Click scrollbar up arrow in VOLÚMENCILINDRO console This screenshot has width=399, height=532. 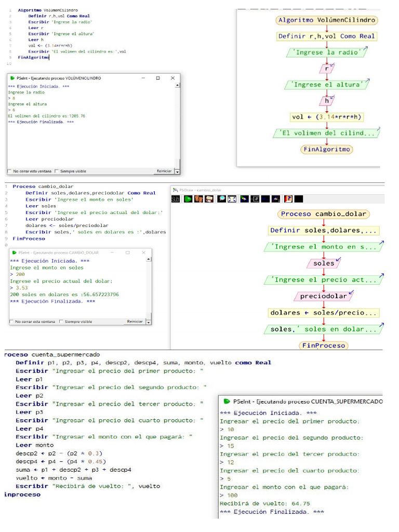pos(177,85)
